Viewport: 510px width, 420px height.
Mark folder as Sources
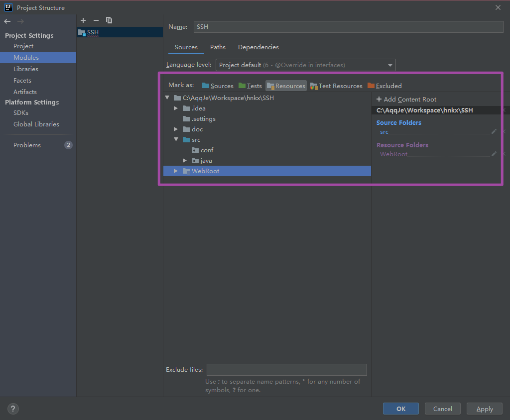[218, 86]
